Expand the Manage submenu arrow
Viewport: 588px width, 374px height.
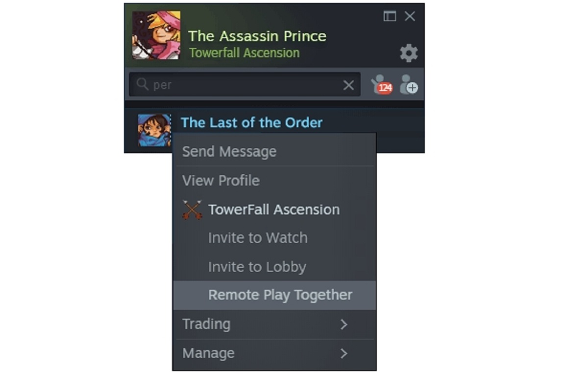click(344, 353)
